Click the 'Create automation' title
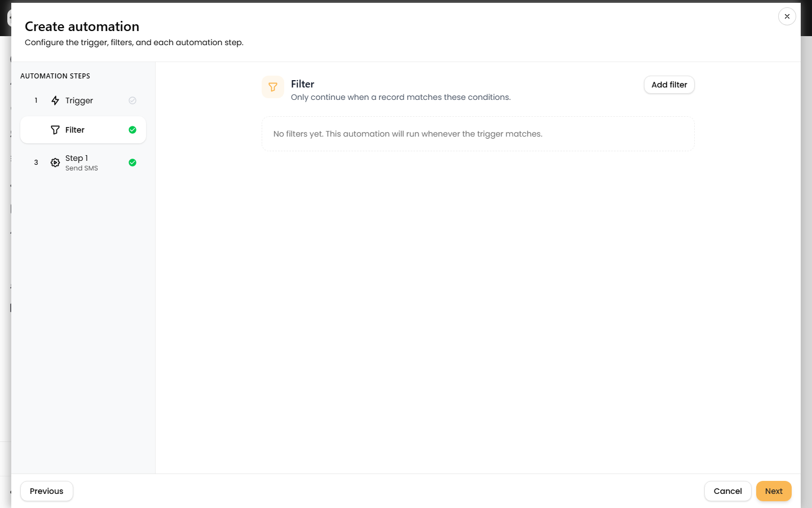The image size is (812, 508). 82,27
